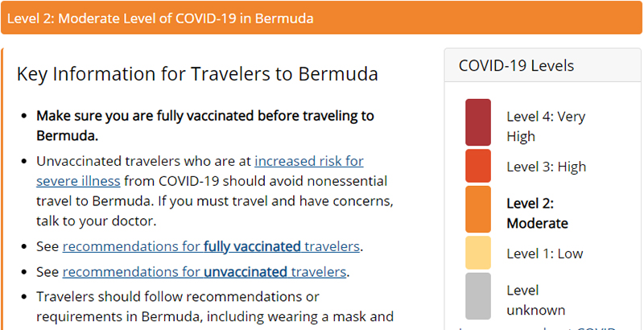Click the Level 1: Low label

pos(543,254)
